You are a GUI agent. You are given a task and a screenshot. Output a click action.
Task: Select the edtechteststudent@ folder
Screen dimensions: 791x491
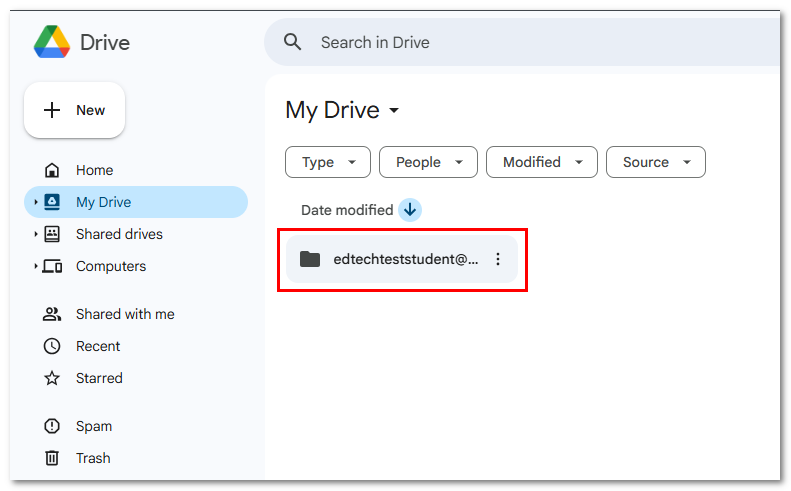pos(402,259)
